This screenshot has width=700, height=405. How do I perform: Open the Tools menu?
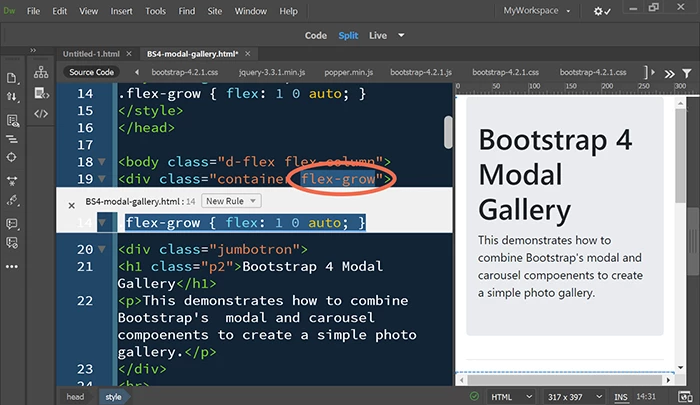click(155, 11)
